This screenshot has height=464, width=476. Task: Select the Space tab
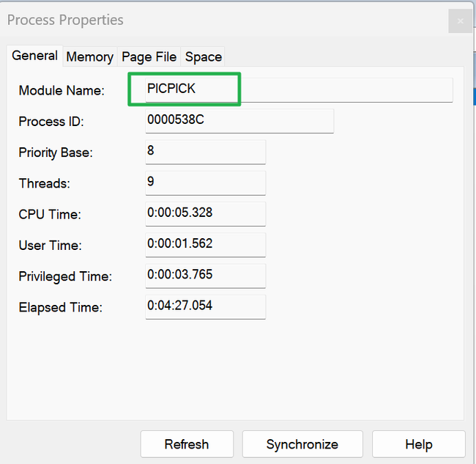pos(203,56)
